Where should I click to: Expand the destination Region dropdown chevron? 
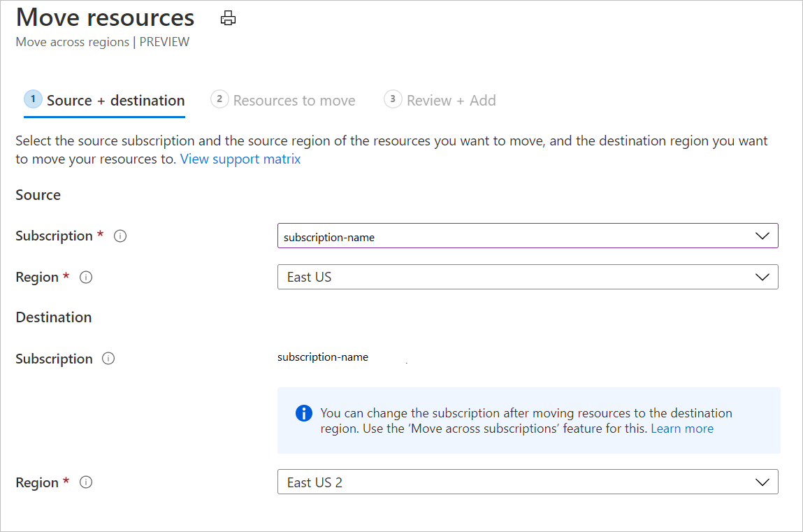click(x=762, y=482)
